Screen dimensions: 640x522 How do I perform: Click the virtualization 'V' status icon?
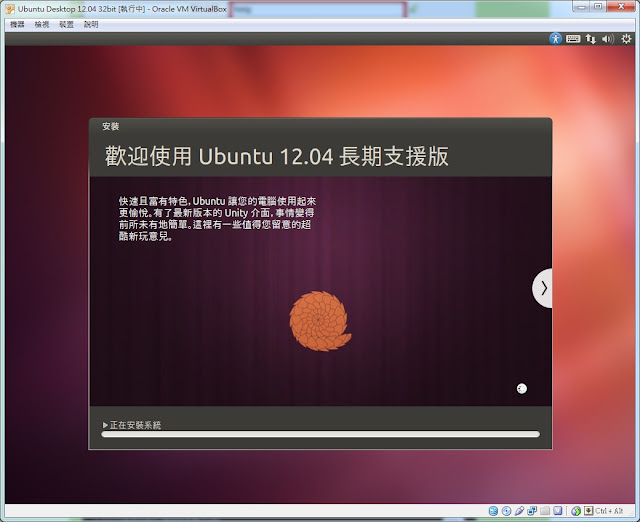click(x=558, y=511)
